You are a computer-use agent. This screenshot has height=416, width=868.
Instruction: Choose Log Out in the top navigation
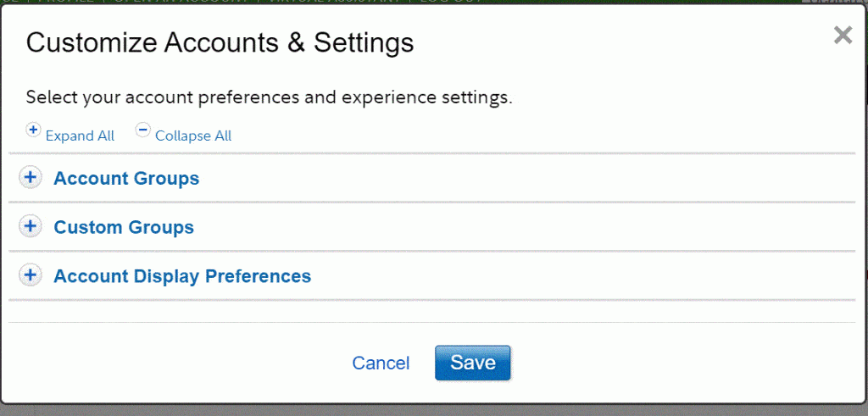coord(450,1)
